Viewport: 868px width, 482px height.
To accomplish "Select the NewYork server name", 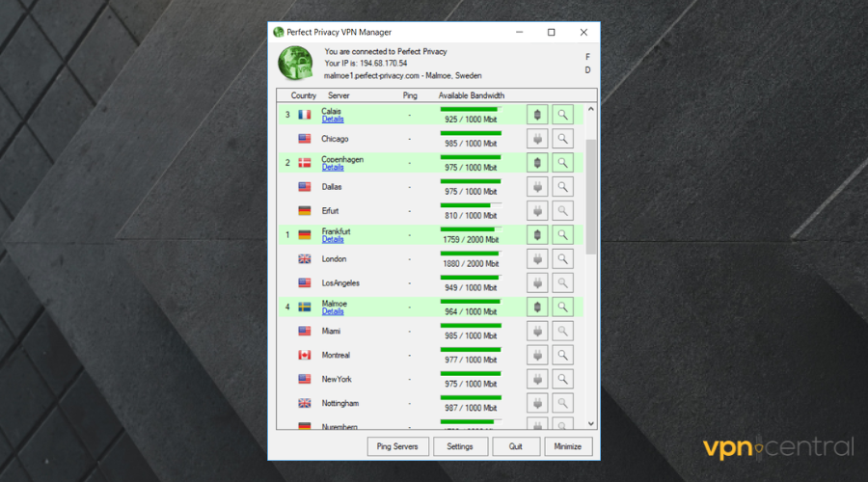I will [337, 380].
